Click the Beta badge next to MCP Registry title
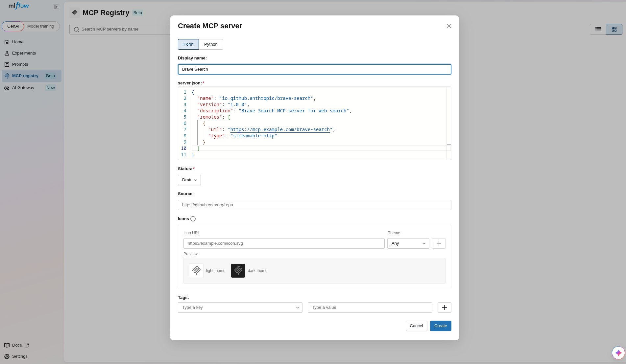 click(x=138, y=13)
